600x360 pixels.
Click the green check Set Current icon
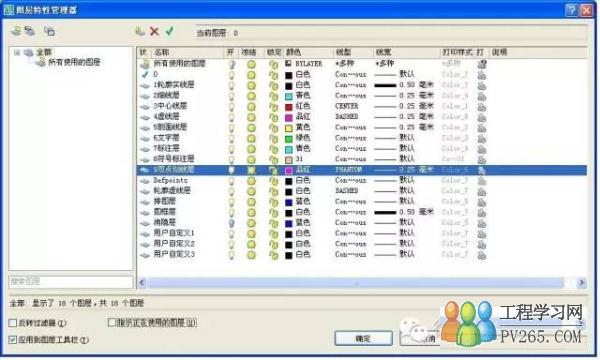click(x=170, y=31)
